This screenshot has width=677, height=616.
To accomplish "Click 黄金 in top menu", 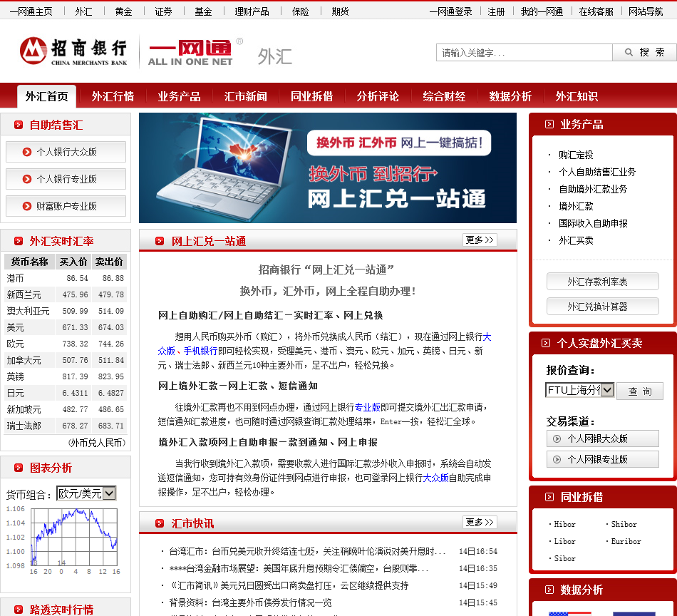I will (x=123, y=11).
